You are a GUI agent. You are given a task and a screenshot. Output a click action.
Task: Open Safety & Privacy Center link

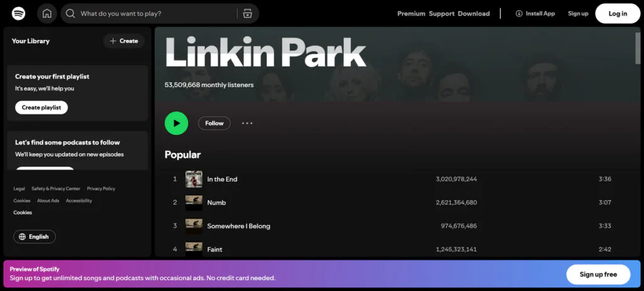click(x=56, y=189)
